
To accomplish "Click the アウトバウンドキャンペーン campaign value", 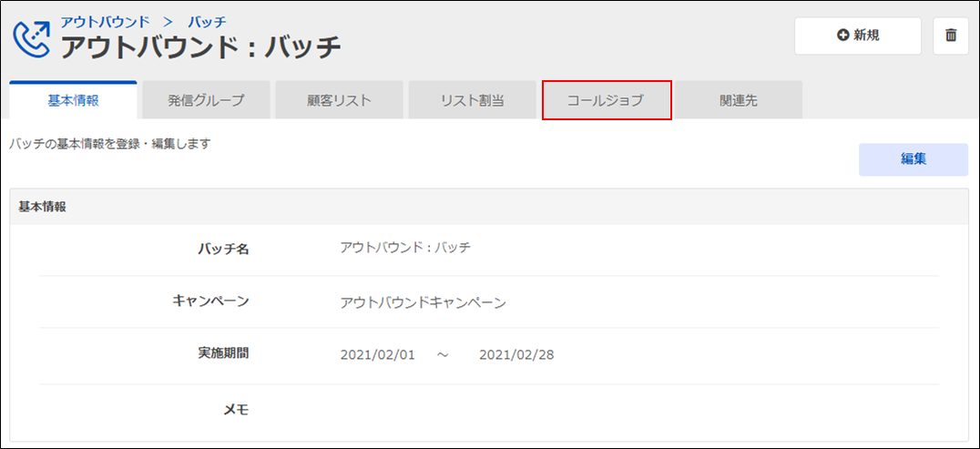I will [423, 302].
